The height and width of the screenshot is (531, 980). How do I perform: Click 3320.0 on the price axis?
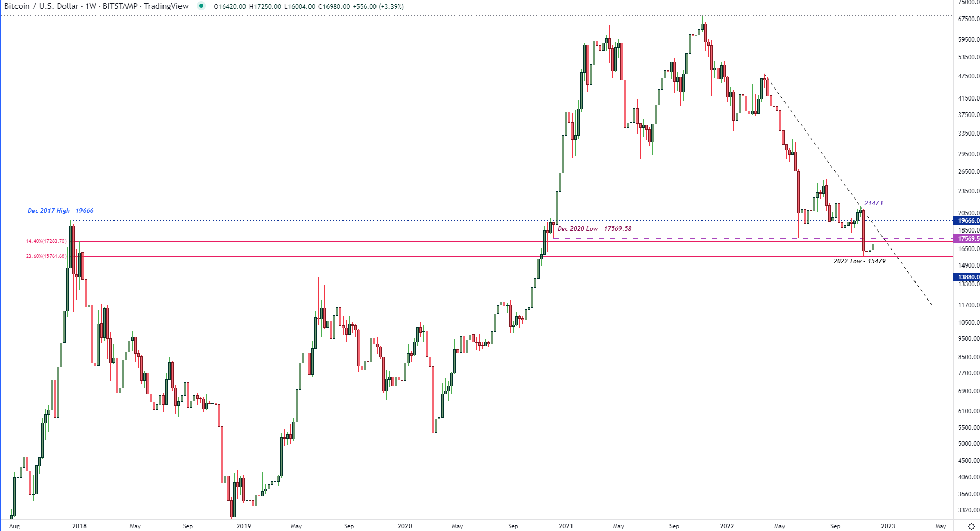969,510
